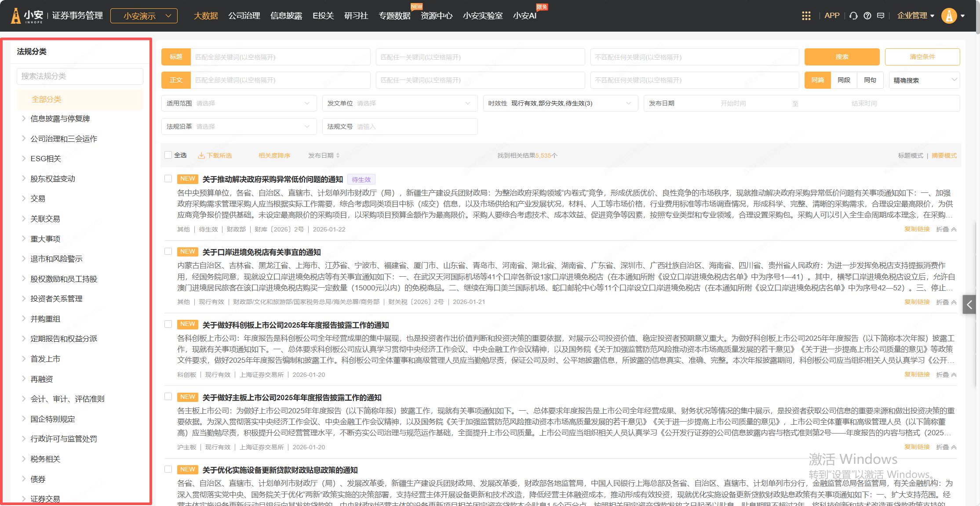
Task: Open the 时效性 dropdown
Action: (560, 103)
